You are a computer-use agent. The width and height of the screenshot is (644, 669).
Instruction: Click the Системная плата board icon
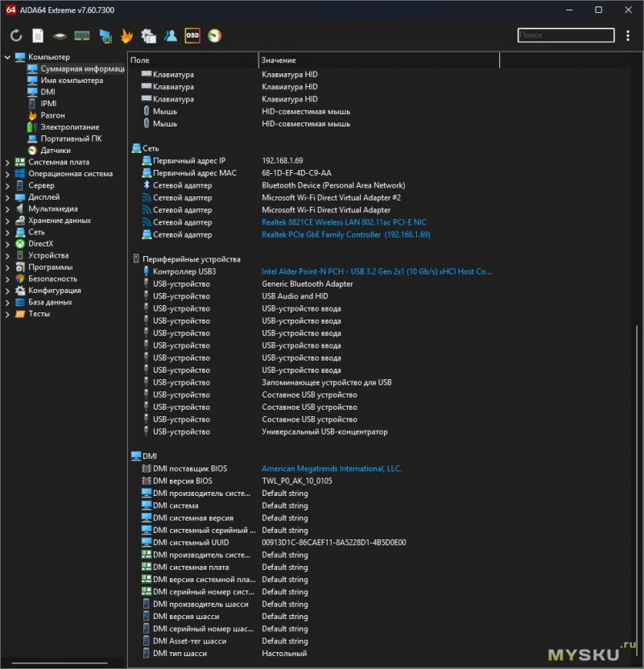[x=20, y=162]
